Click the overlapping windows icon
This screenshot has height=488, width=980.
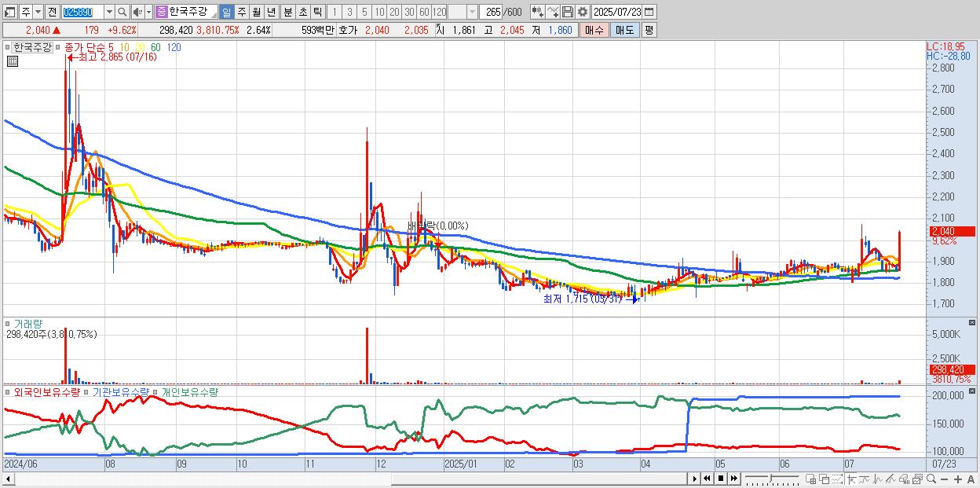pos(825,479)
